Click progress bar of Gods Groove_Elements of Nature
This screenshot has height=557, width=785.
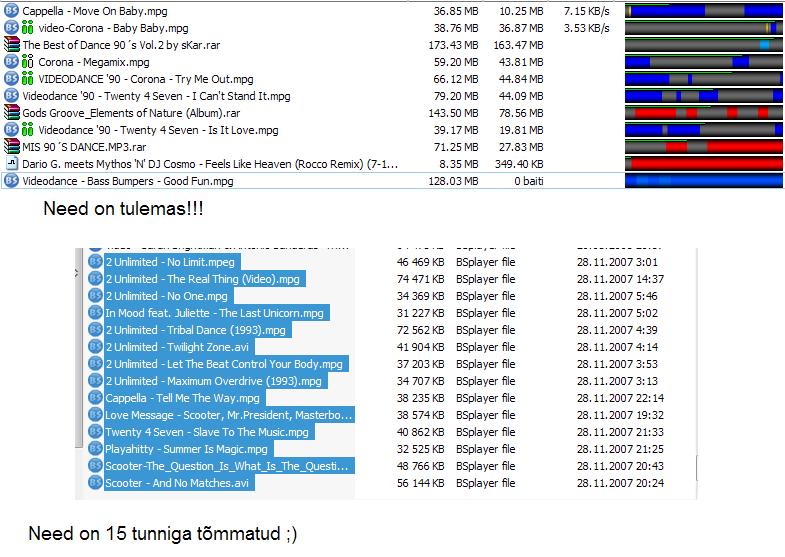coord(703,113)
